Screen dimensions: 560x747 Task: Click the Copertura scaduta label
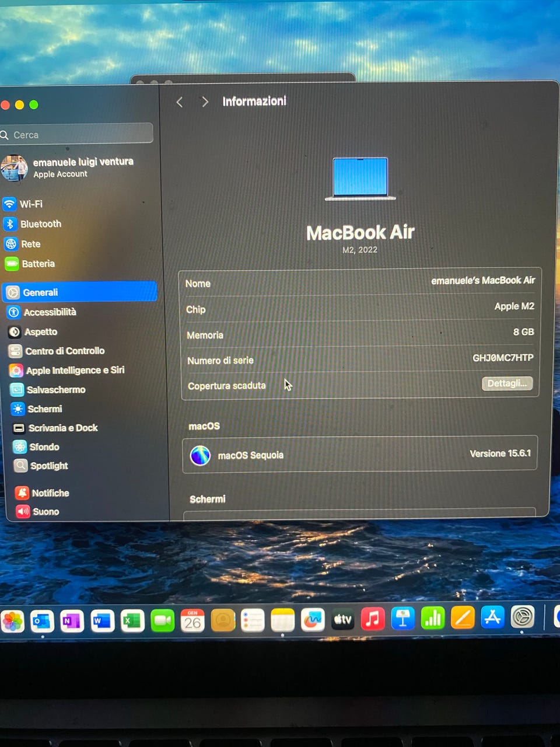coord(227,386)
